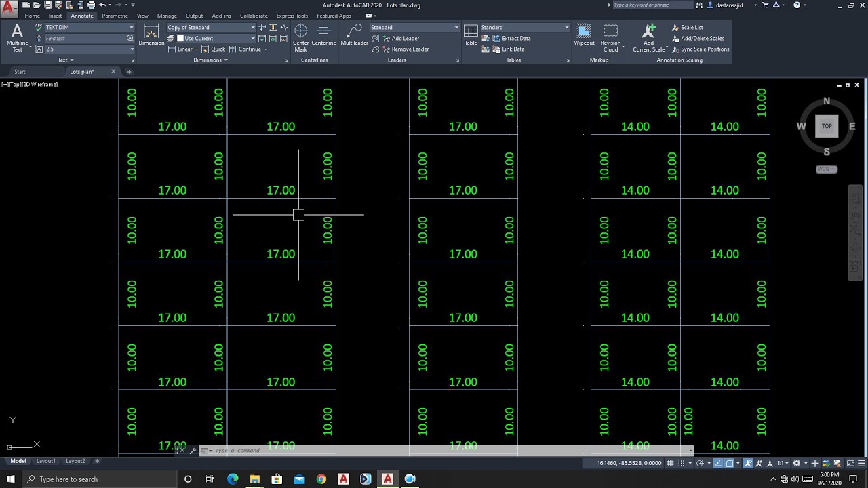Insert a Center Mark
This screenshot has width=868, height=488.
pyautogui.click(x=300, y=38)
